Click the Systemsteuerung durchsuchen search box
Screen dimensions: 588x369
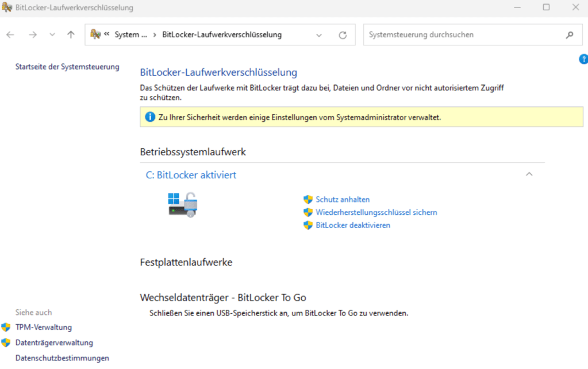click(460, 34)
